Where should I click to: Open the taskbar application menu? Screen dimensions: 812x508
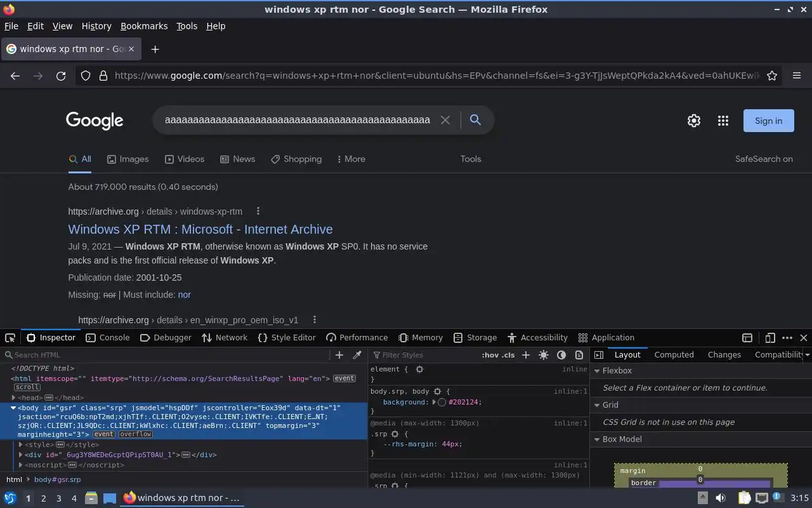[10, 498]
